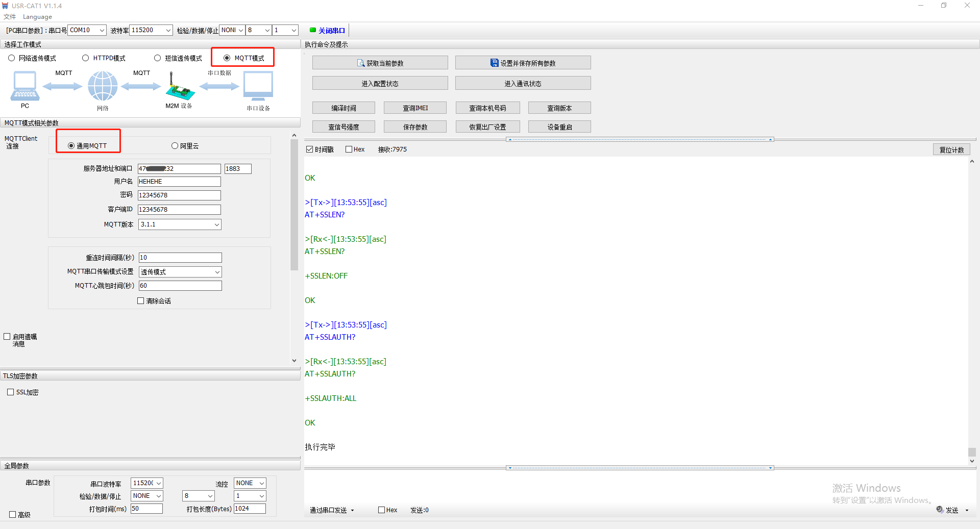Select the Aliyun radio option
980x529 pixels.
(x=175, y=146)
